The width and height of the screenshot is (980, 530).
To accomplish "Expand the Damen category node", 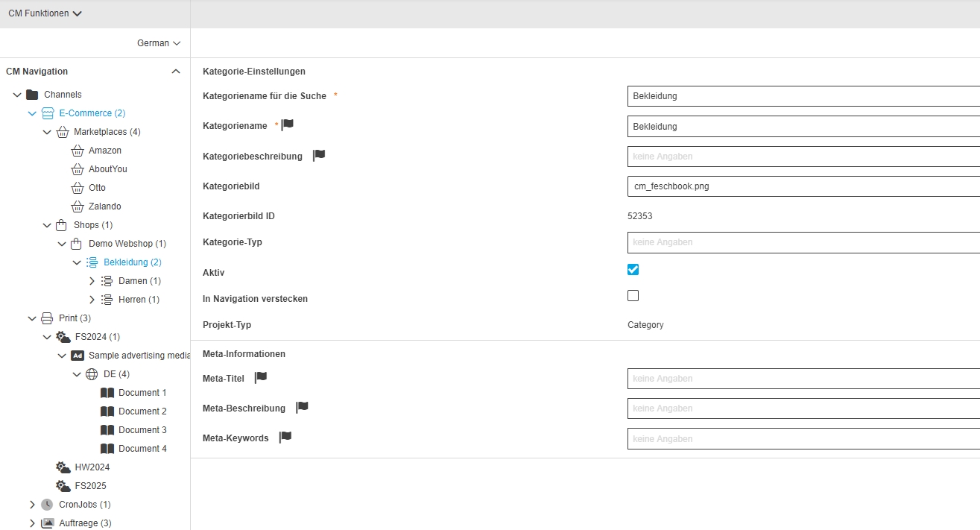I will (92, 281).
